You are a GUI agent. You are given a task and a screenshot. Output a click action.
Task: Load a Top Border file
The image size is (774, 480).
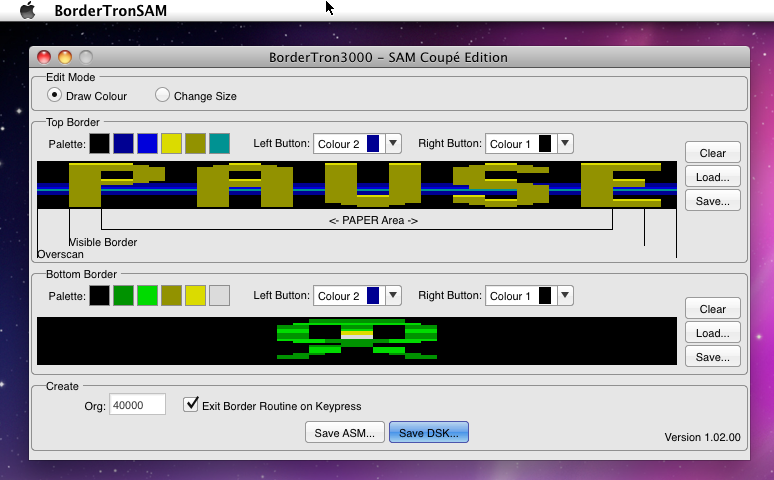point(712,177)
